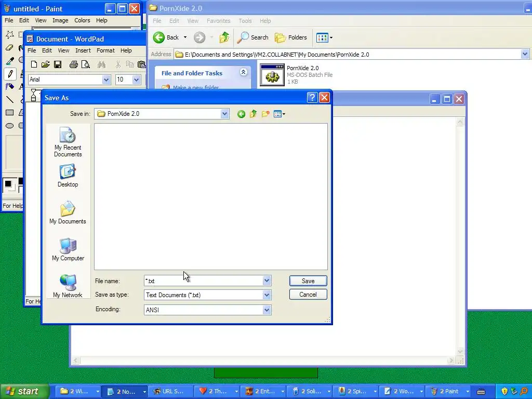This screenshot has height=399, width=532.
Task: Expand the Save as type dropdown
Action: (267, 295)
